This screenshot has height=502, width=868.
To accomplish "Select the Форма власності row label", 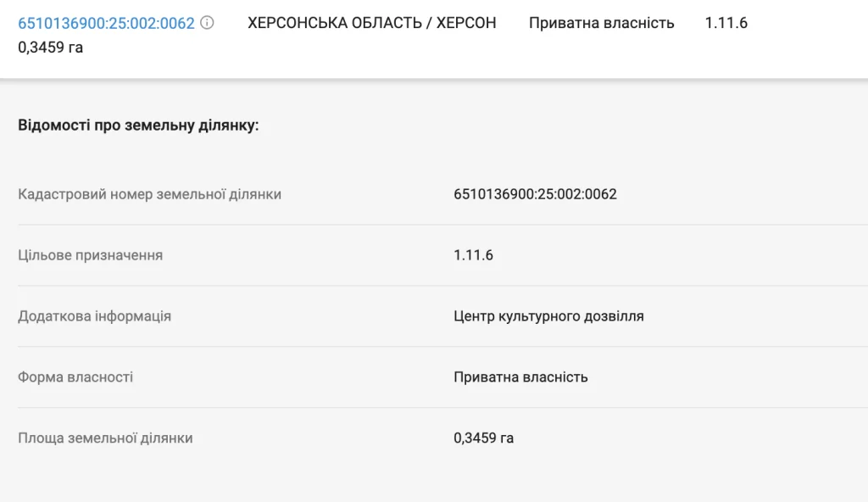I will click(75, 377).
